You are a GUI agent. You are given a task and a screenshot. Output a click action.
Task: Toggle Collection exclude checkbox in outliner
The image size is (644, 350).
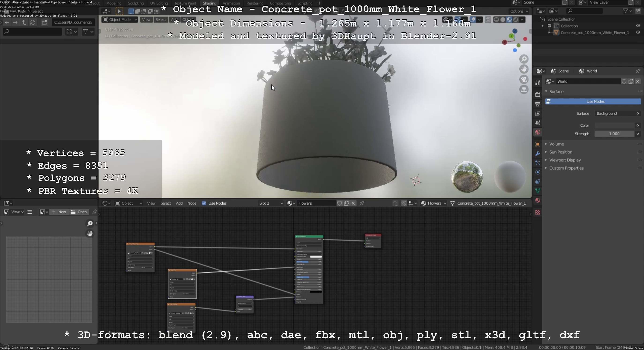[549, 26]
